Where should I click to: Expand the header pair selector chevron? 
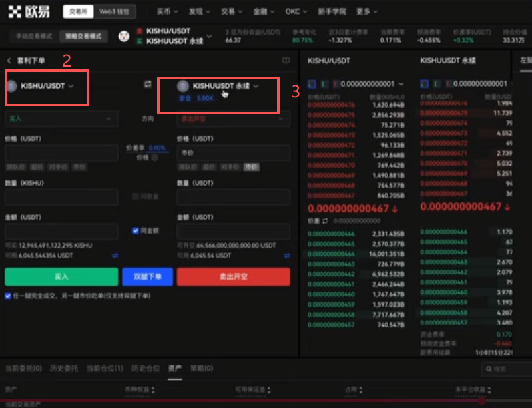pyautogui.click(x=210, y=36)
